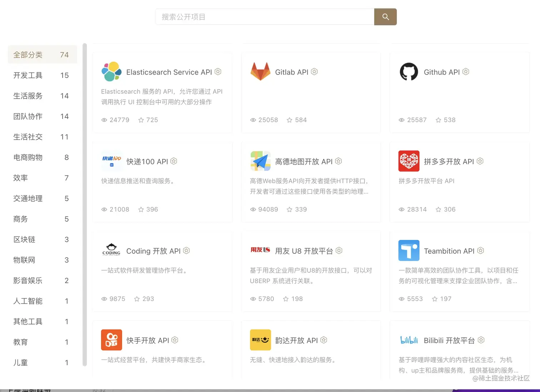Select the 效率 category
Viewport: 540px width, 392px height.
[x=42, y=178]
